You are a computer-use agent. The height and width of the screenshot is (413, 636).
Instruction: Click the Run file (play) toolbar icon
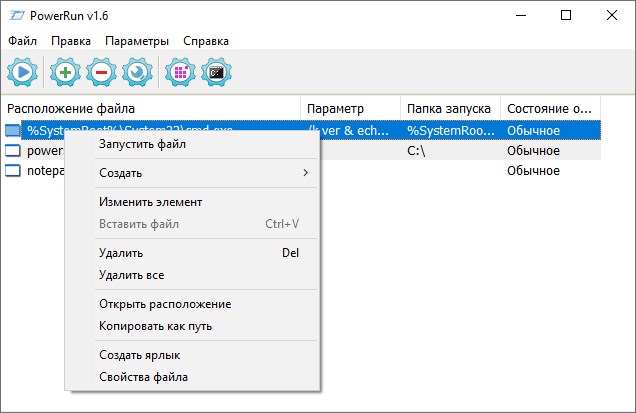pos(22,72)
